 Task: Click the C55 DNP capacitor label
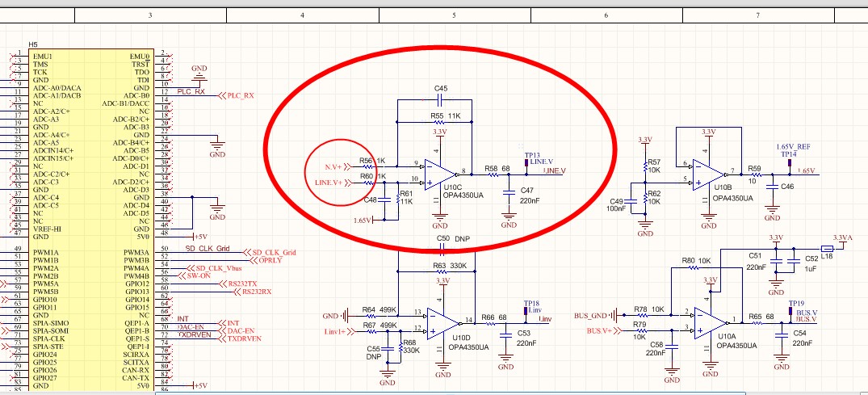374,353
